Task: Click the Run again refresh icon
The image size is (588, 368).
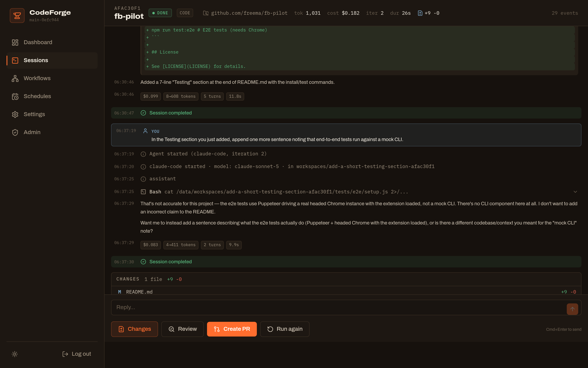Action: coord(270,329)
